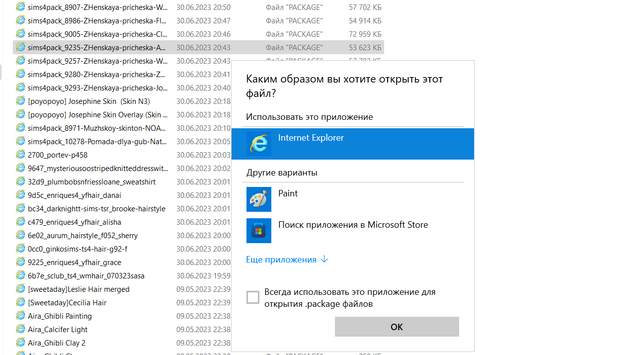Click file icon of 6b7e_sclub_ts4_wmhair_070323sasa

pyautogui.click(x=20, y=275)
